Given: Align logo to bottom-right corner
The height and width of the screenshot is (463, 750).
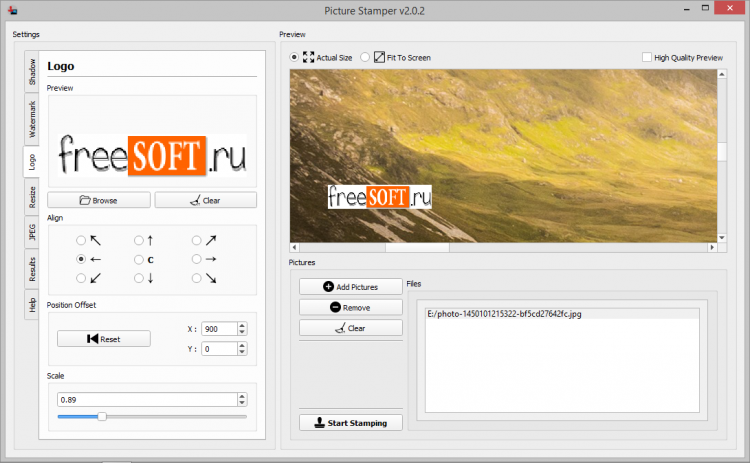Looking at the screenshot, I should pos(197,278).
